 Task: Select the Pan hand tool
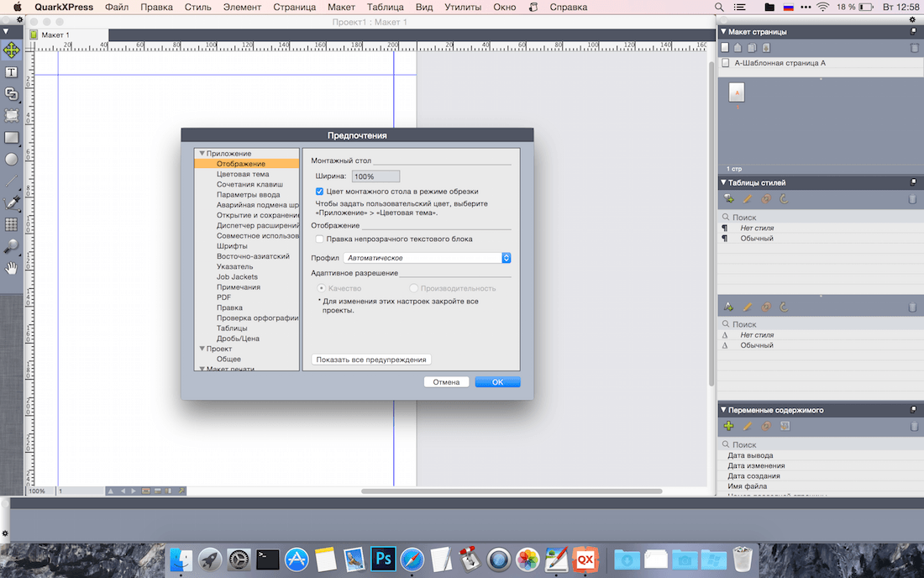tap(11, 268)
